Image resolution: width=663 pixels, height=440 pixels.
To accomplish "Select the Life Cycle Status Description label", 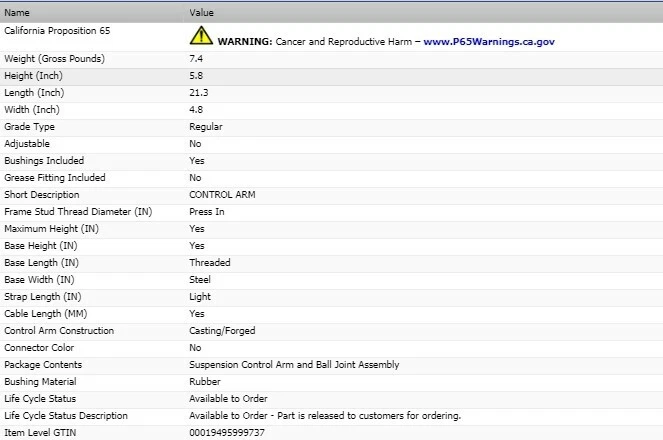I will click(66, 416).
